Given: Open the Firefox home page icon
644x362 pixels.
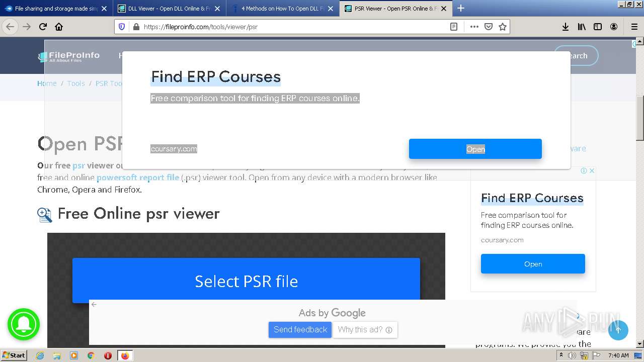Looking at the screenshot, I should tap(59, 27).
